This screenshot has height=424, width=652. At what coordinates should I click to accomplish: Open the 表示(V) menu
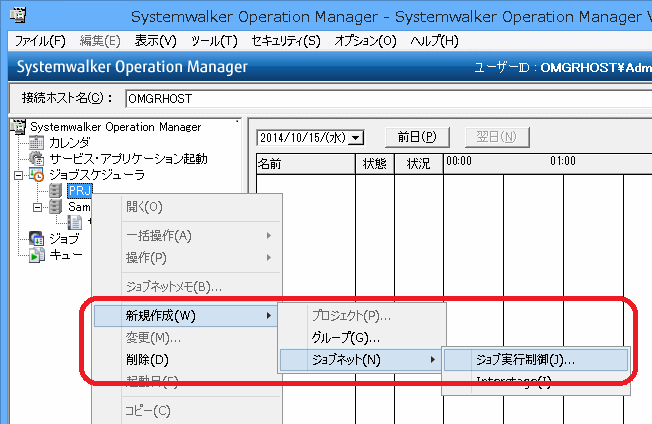[x=156, y=41]
